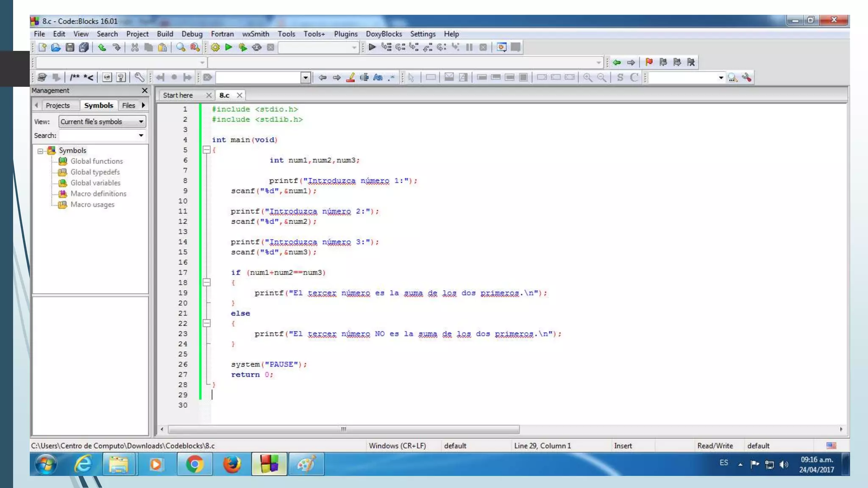The height and width of the screenshot is (488, 868).
Task: Click the Build gear icon
Action: click(215, 47)
